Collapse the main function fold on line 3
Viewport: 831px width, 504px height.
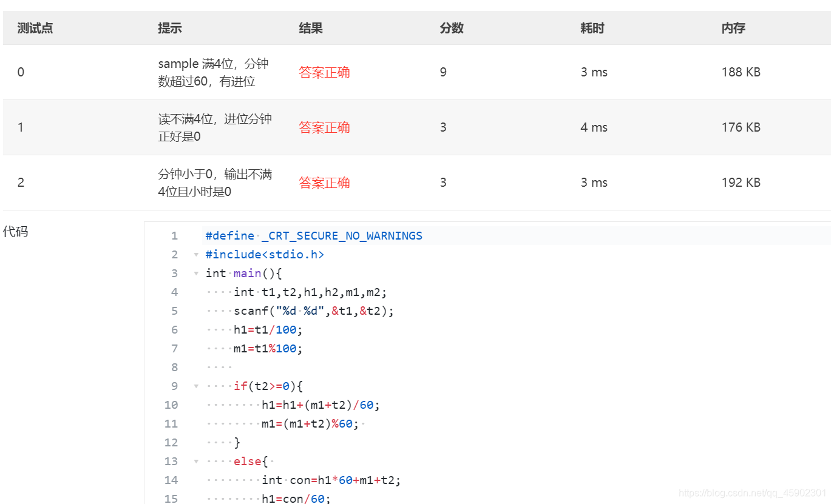(196, 274)
